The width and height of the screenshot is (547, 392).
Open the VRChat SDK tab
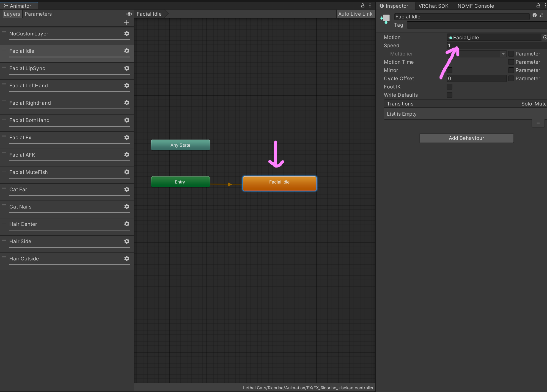[x=433, y=6]
